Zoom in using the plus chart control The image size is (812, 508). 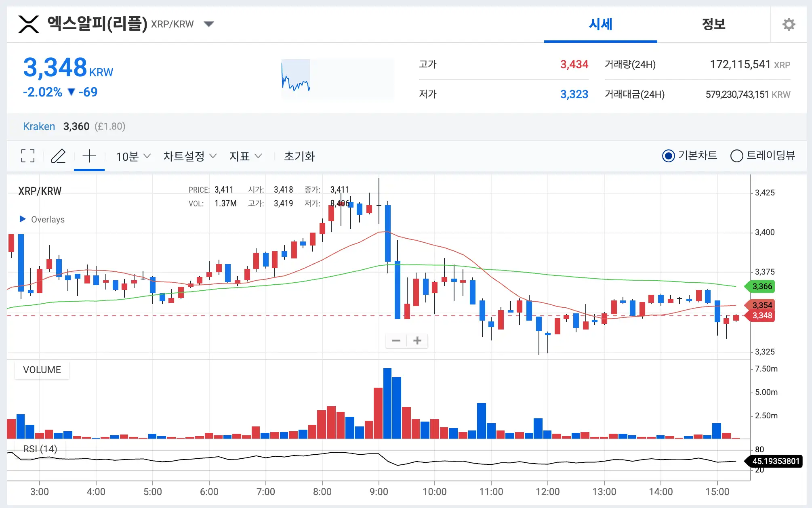[x=417, y=340]
